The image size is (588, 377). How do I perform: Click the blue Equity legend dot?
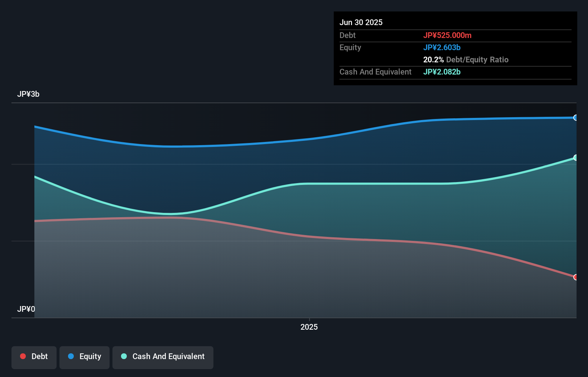click(x=71, y=356)
